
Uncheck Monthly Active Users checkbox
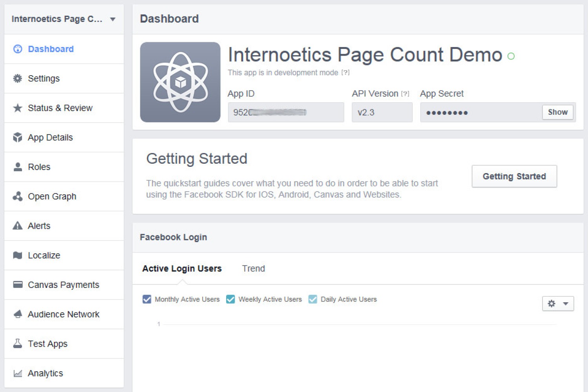[x=147, y=299]
